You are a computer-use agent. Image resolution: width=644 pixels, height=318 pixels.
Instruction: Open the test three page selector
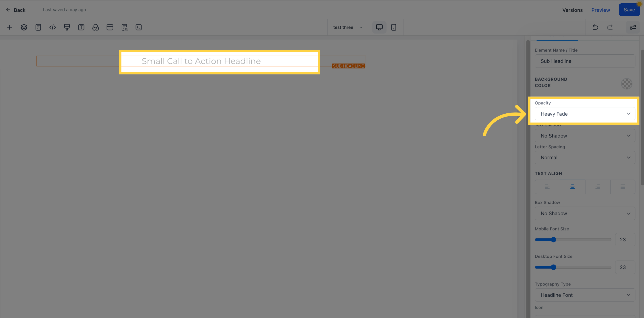point(347,27)
